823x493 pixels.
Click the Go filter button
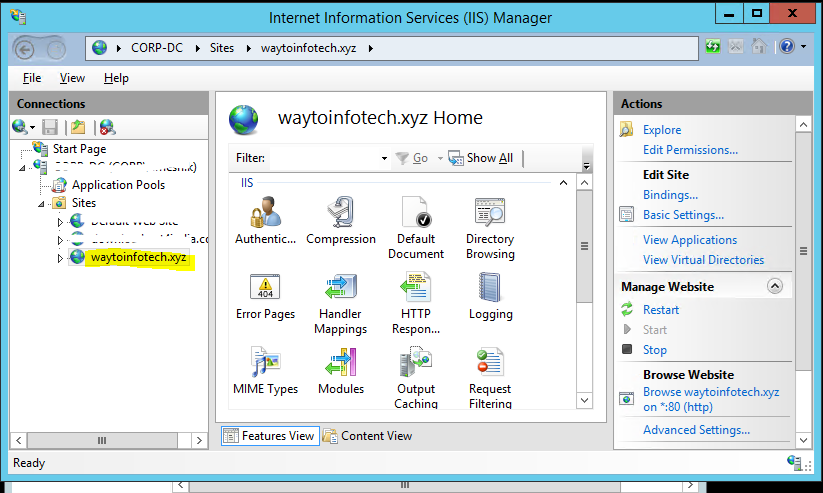[412, 158]
